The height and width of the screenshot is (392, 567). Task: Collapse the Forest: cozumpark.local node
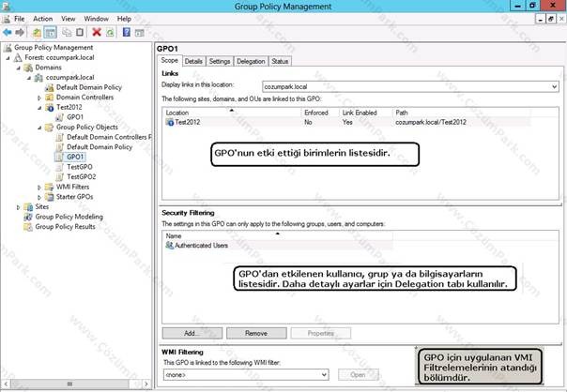(8, 58)
